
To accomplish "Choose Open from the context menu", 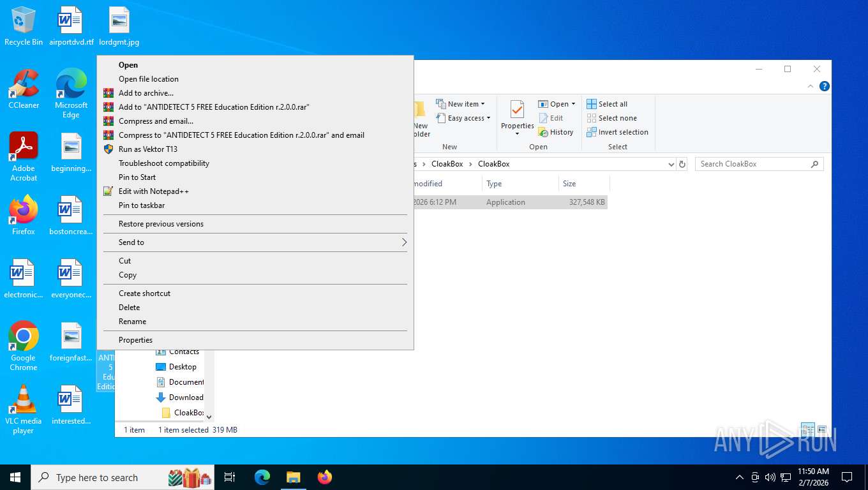I will pos(255,65).
